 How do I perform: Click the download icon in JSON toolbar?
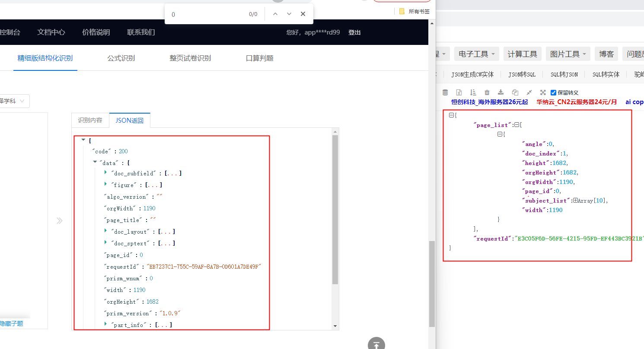coord(501,92)
